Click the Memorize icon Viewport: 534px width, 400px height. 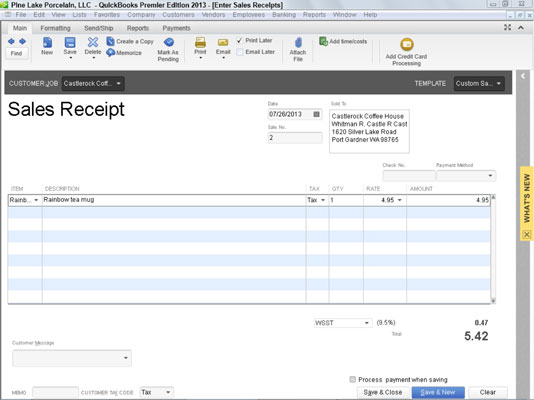coord(110,52)
